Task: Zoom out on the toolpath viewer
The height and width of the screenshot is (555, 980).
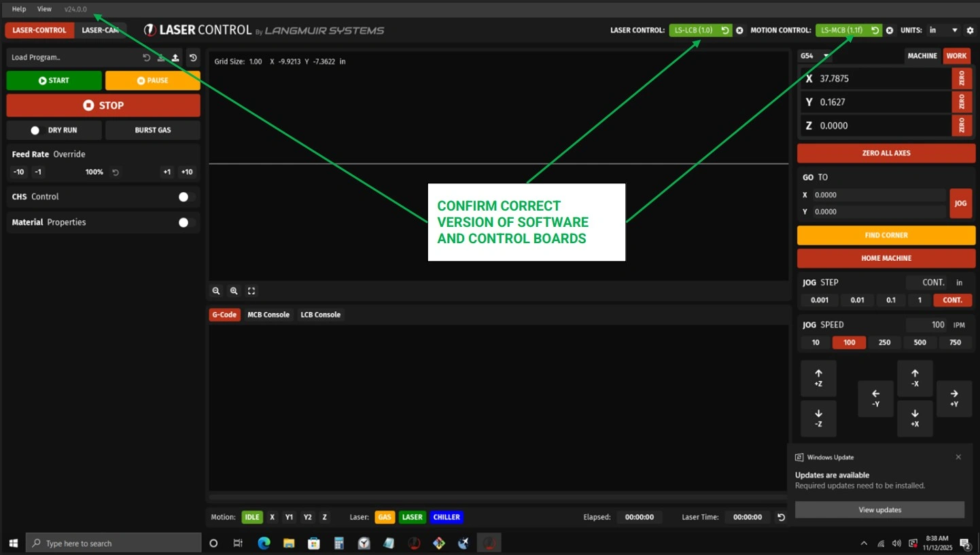Action: click(216, 291)
